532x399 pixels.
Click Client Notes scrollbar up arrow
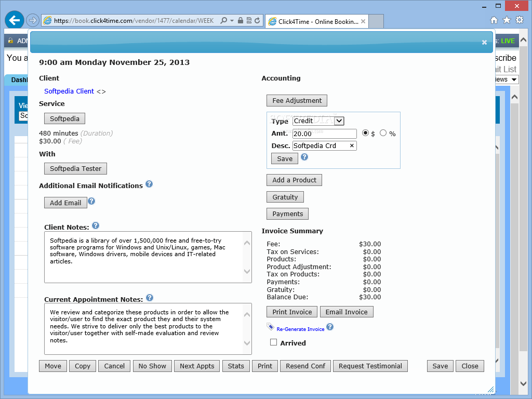coord(247,243)
